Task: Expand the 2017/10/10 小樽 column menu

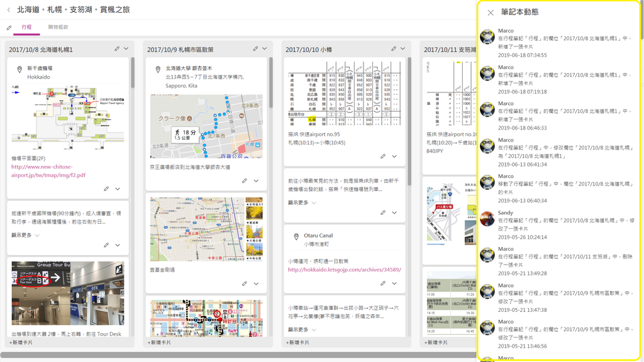Action: pos(403,48)
